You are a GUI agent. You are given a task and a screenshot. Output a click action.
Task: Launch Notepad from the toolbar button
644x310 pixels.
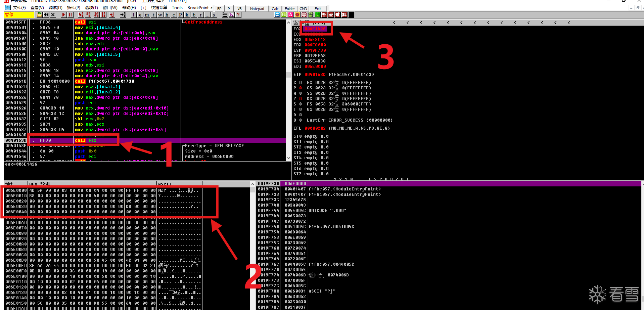pyautogui.click(x=257, y=9)
